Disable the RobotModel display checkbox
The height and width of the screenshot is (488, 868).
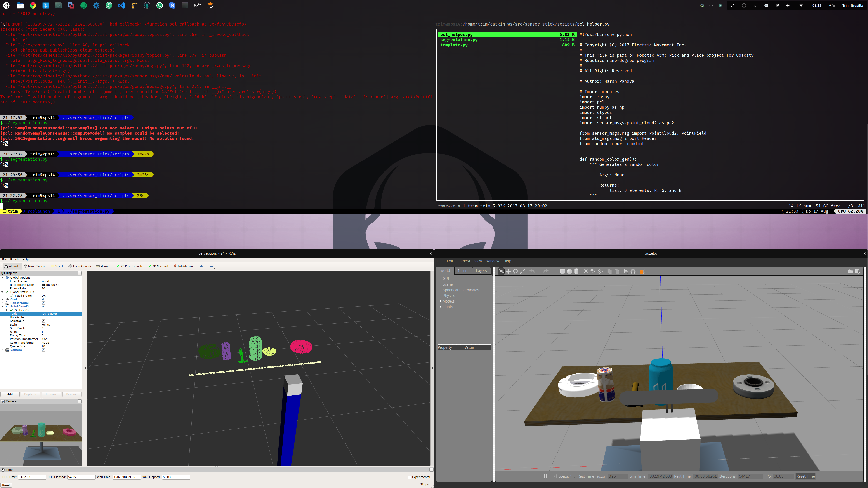point(43,303)
